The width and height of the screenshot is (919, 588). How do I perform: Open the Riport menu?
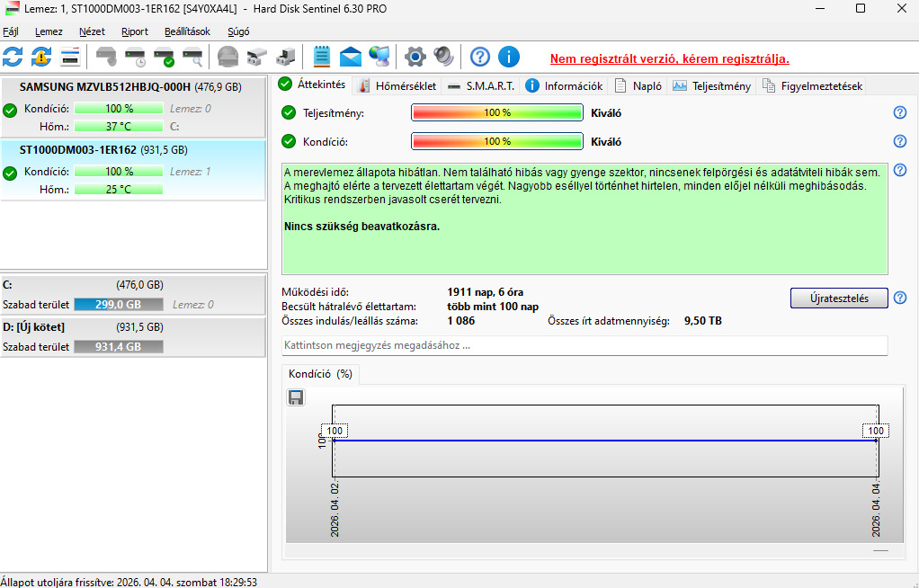[x=135, y=31]
